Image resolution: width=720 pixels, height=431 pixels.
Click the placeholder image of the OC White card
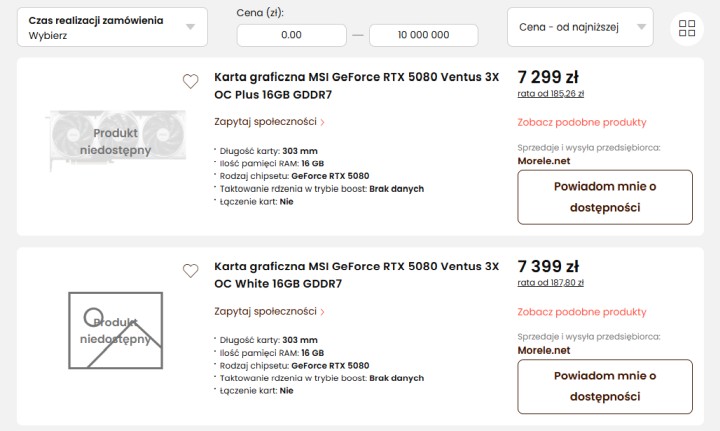[x=115, y=330]
